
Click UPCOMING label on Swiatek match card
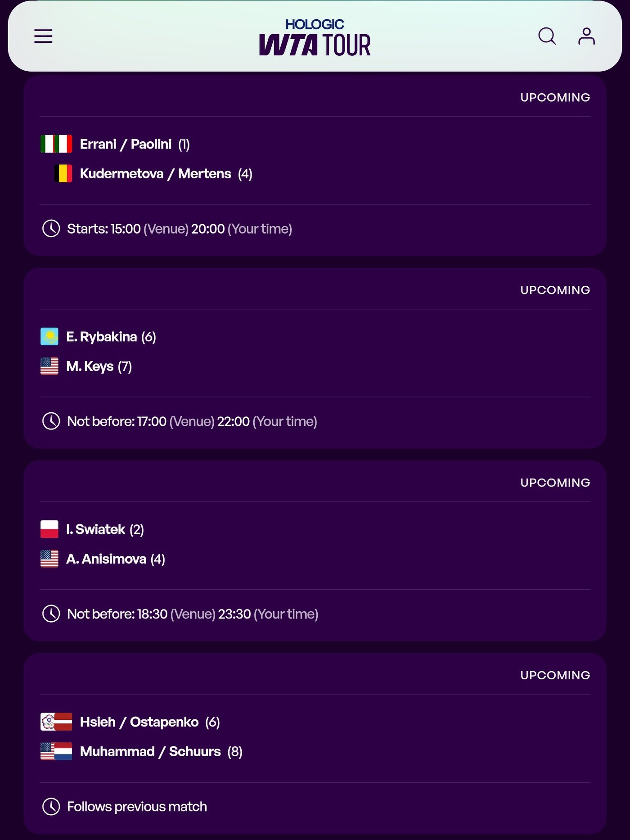point(555,483)
